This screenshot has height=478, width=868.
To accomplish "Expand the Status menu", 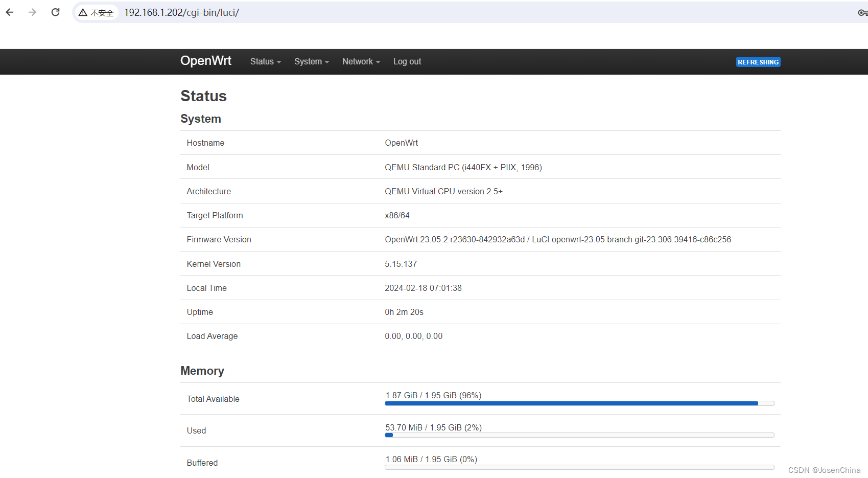I will point(266,61).
